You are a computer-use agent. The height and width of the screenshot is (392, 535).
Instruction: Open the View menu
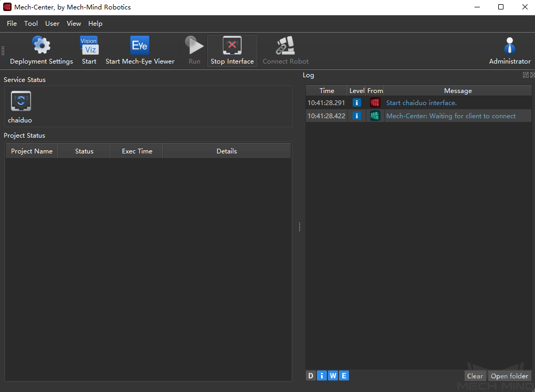pyautogui.click(x=74, y=24)
